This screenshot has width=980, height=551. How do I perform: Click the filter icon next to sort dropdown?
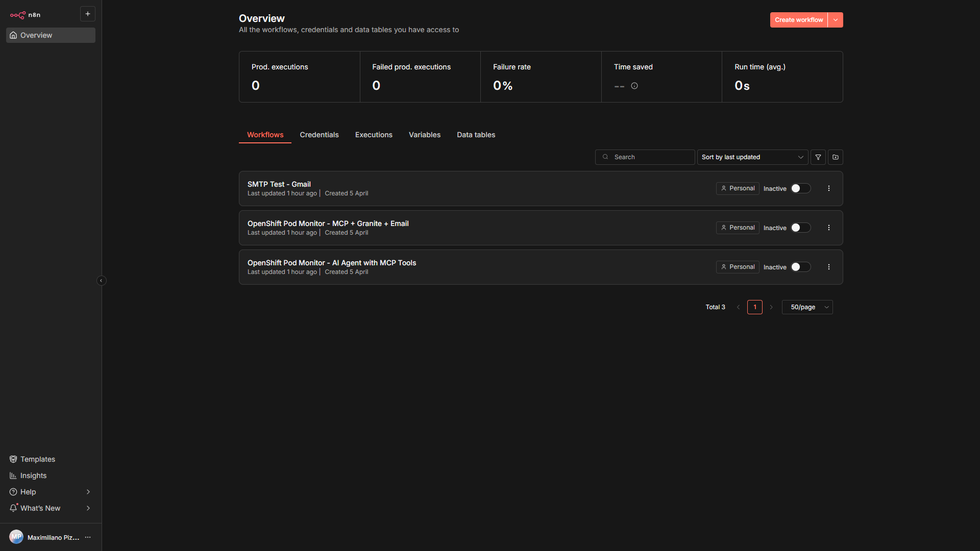point(818,157)
